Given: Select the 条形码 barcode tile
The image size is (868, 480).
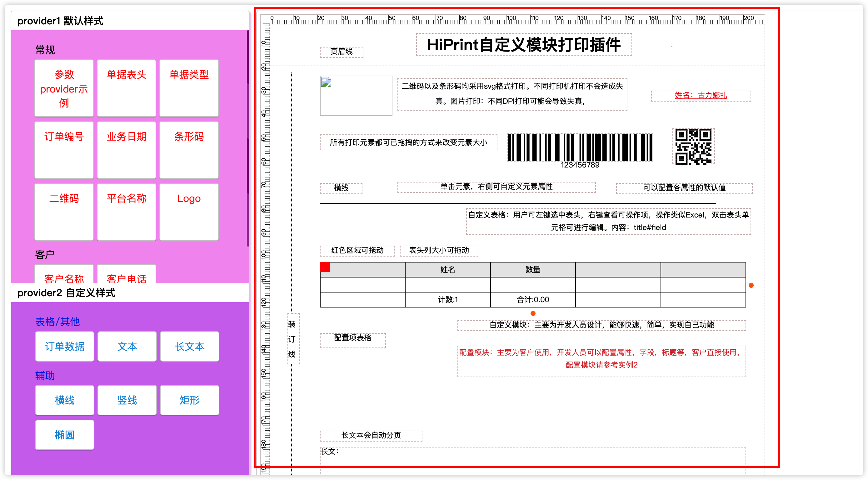Looking at the screenshot, I should pyautogui.click(x=189, y=150).
